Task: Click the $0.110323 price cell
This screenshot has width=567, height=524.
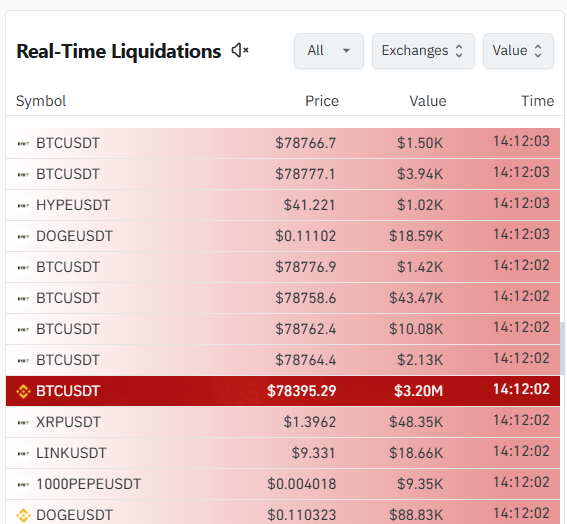Action: (302, 515)
